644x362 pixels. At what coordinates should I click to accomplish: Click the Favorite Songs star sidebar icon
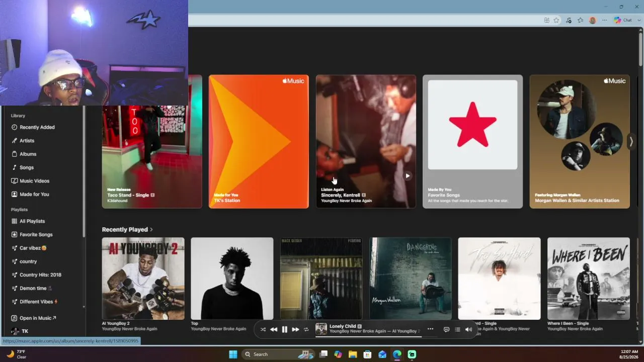tap(15, 234)
